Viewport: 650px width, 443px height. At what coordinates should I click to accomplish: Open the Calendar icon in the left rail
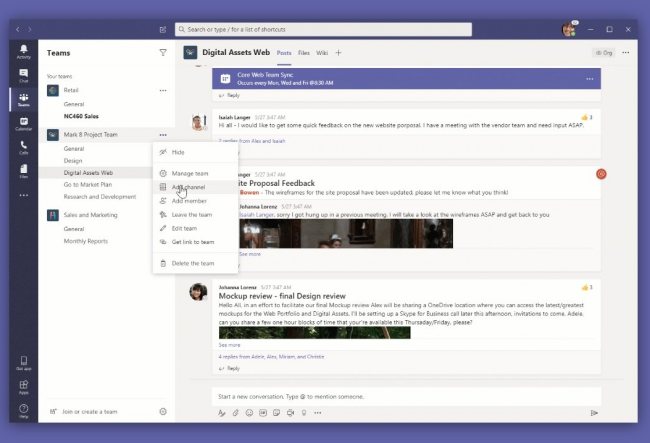point(24,123)
